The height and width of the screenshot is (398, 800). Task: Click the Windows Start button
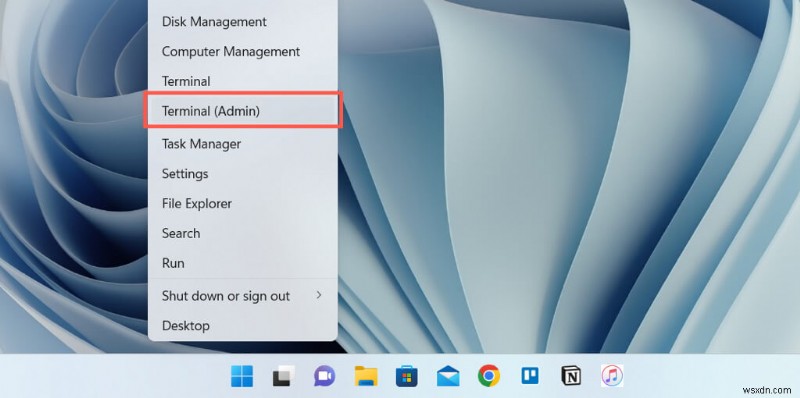click(x=242, y=377)
